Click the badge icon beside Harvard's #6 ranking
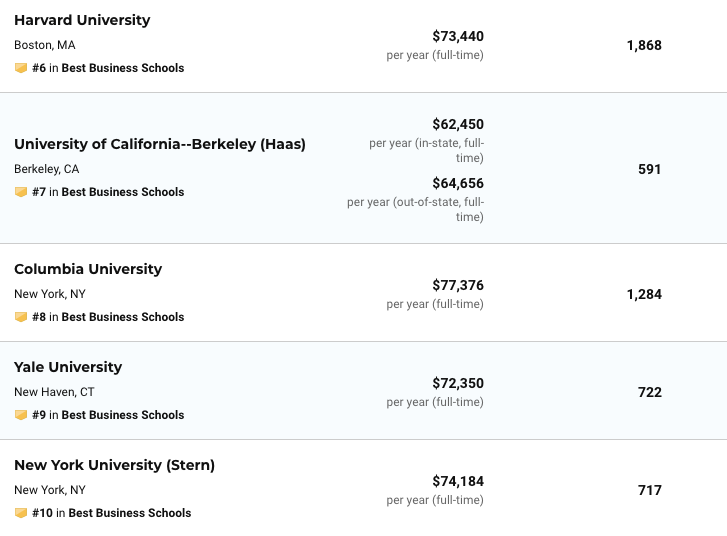The height and width of the screenshot is (536, 727). tap(21, 68)
